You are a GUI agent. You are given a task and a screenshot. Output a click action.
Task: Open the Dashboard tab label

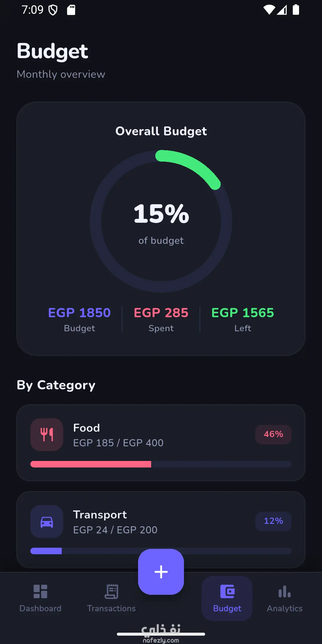pyautogui.click(x=40, y=608)
